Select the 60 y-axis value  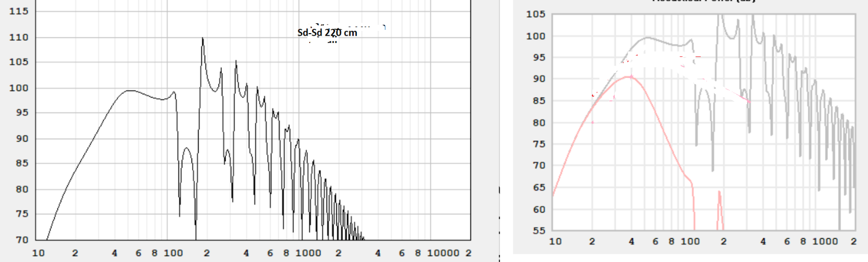pos(539,209)
